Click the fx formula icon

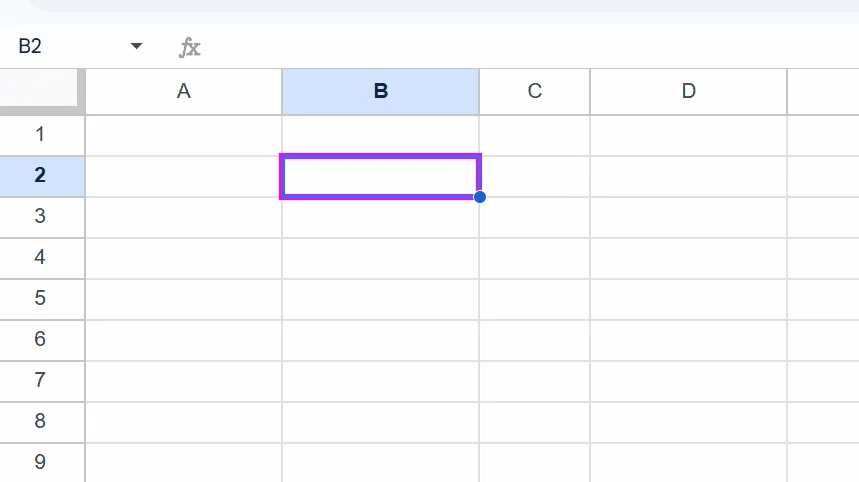tap(190, 47)
